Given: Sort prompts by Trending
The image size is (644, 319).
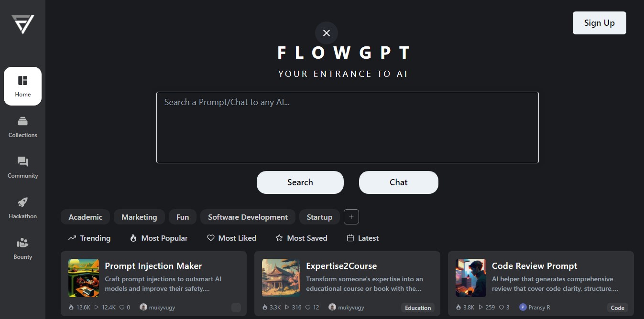Looking at the screenshot, I should [89, 238].
